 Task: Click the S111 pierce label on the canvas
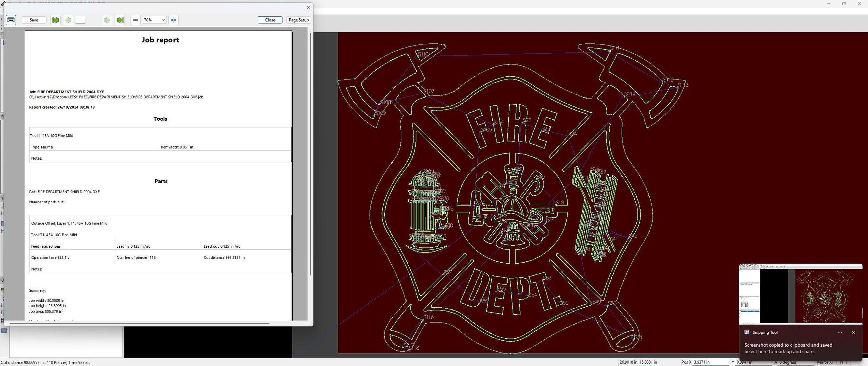point(615,48)
